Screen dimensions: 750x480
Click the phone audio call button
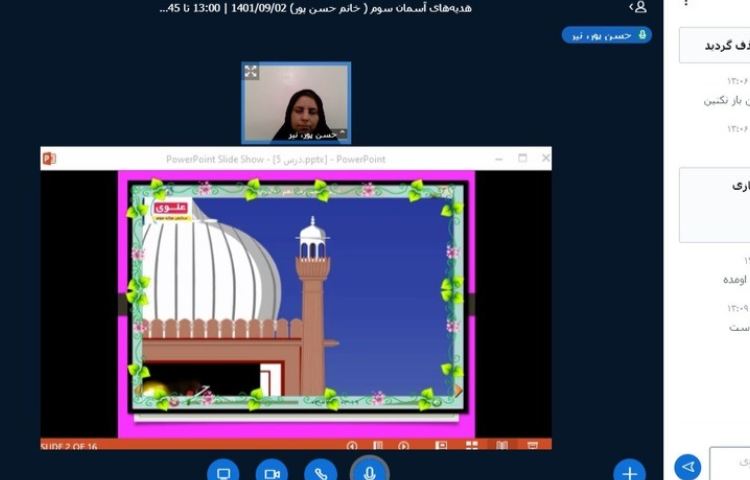click(320, 471)
